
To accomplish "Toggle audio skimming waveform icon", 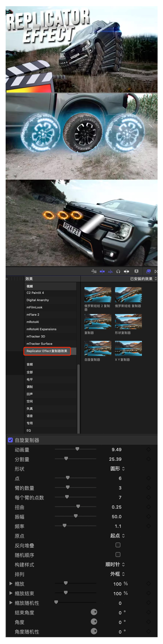I will click(x=110, y=271).
